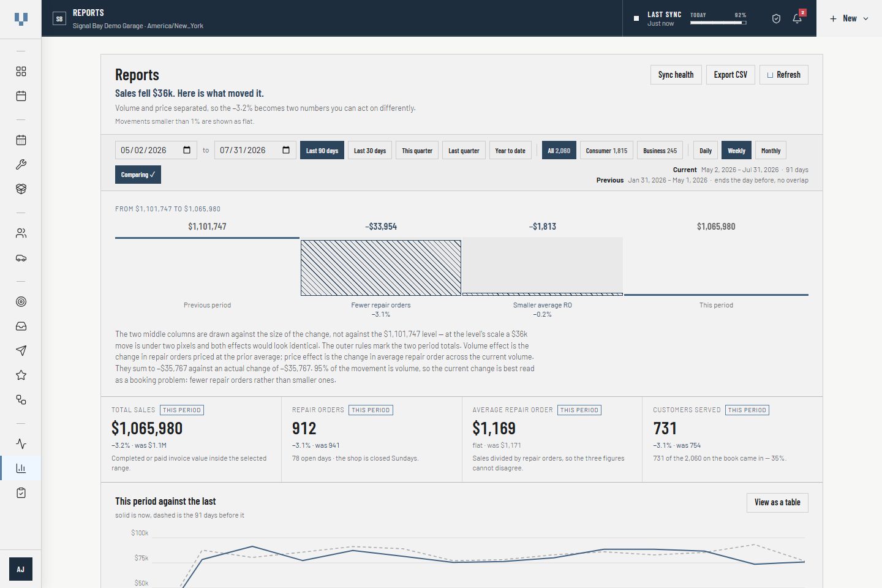Click the $75k chart axis label
The width and height of the screenshot is (882, 588).
tap(141, 558)
